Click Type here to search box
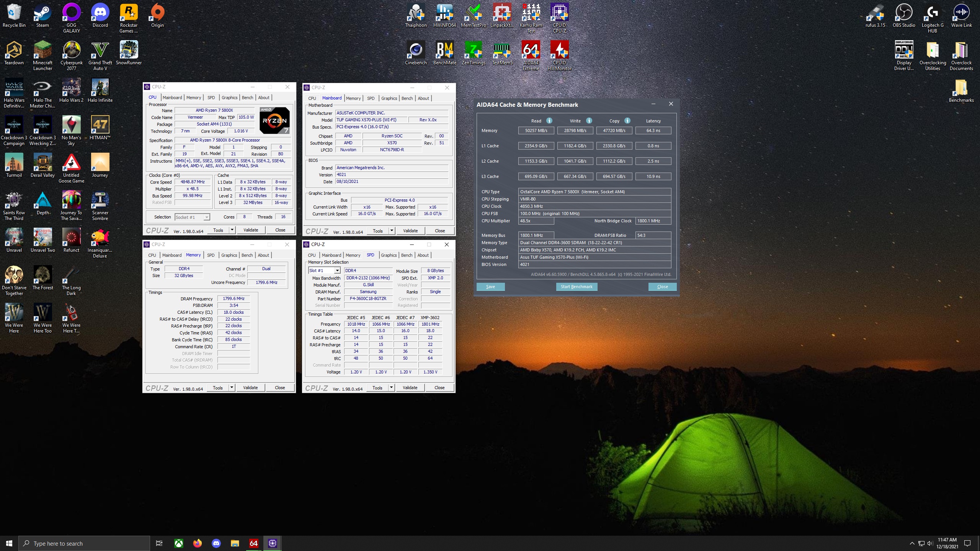Image resolution: width=980 pixels, height=551 pixels. point(84,543)
